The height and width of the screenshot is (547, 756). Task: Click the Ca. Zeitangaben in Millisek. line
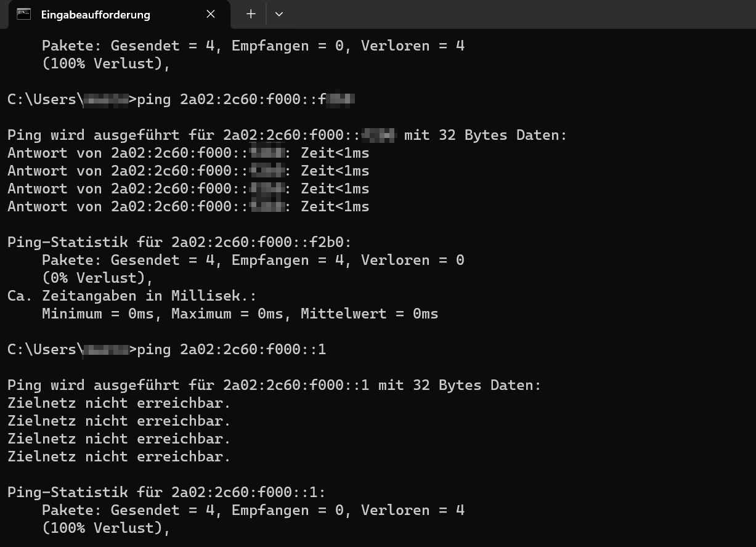click(131, 296)
